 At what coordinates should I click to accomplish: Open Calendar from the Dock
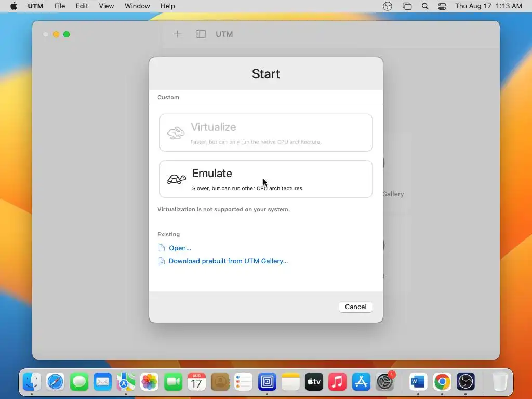[196, 382]
